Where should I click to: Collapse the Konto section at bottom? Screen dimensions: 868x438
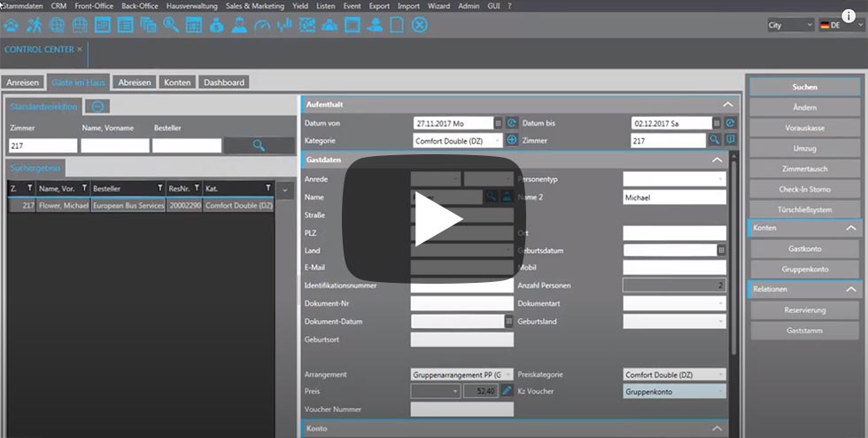[x=717, y=428]
